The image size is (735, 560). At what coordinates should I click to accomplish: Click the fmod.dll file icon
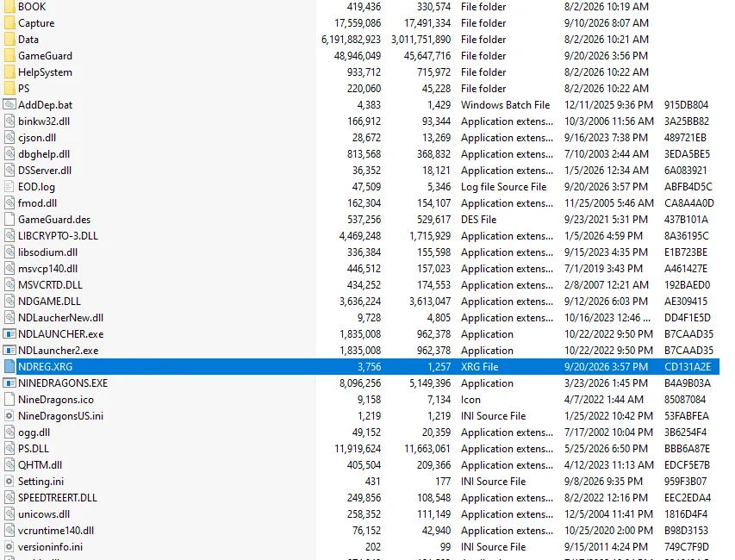9,203
